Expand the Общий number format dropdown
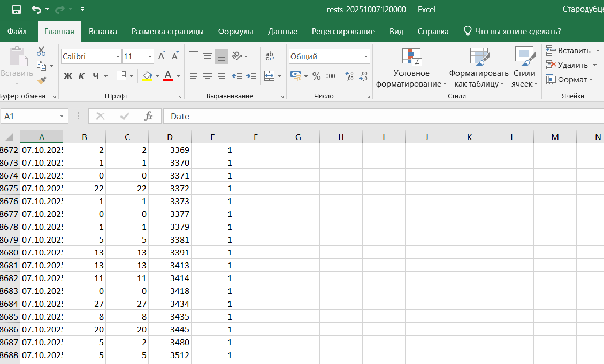604x364 pixels. pyautogui.click(x=366, y=57)
